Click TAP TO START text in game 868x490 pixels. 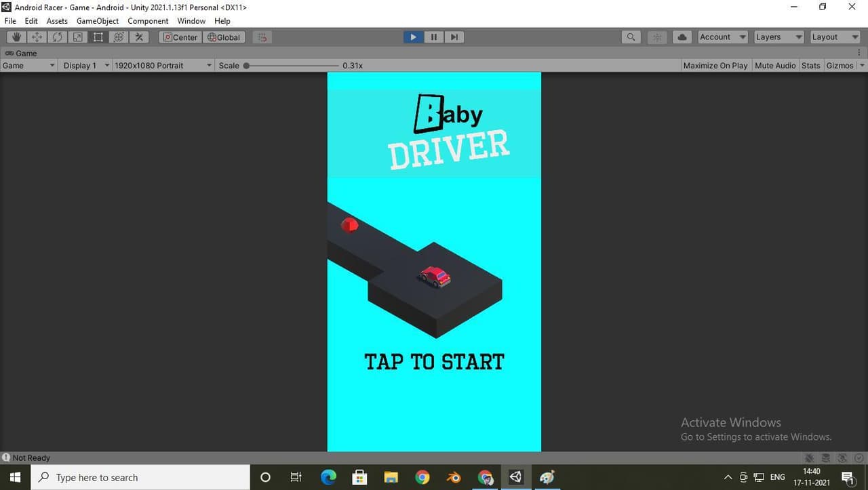[434, 362]
